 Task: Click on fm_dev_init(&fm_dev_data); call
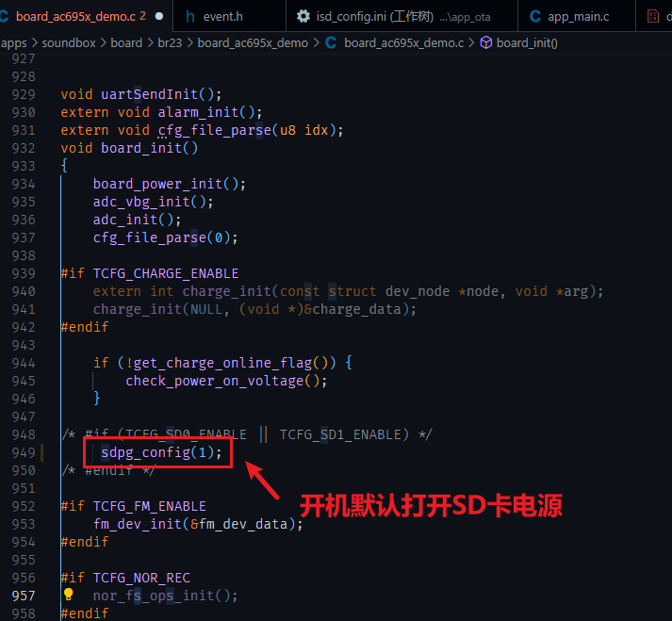(x=198, y=524)
